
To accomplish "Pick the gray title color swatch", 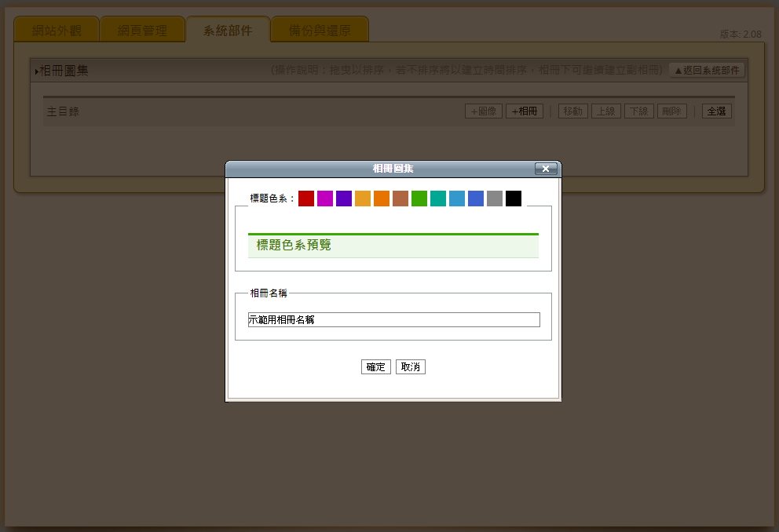I will pyautogui.click(x=495, y=199).
